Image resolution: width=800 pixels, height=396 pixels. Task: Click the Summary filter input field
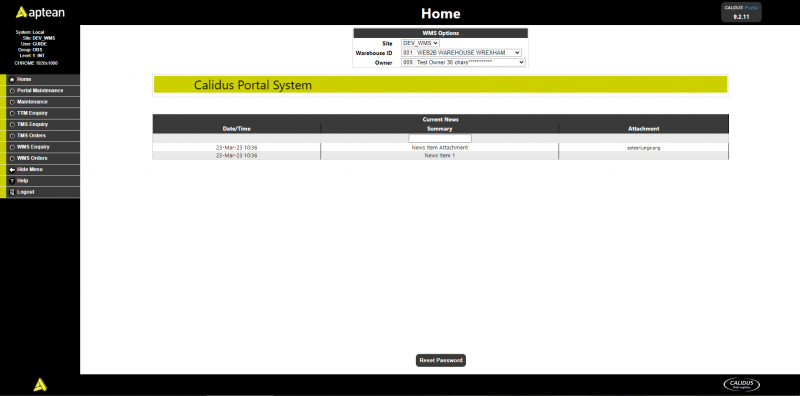(x=440, y=138)
